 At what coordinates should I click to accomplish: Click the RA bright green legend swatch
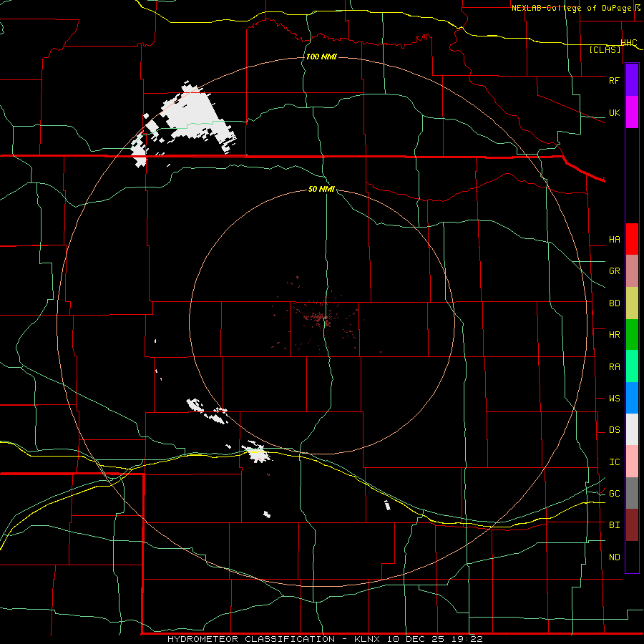click(x=632, y=366)
